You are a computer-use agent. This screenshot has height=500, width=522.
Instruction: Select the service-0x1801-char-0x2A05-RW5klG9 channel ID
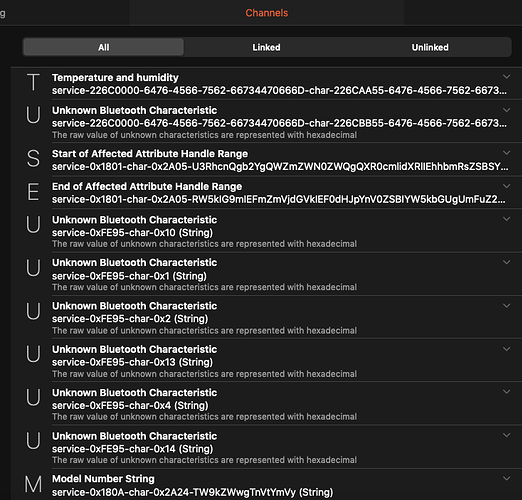click(279, 199)
